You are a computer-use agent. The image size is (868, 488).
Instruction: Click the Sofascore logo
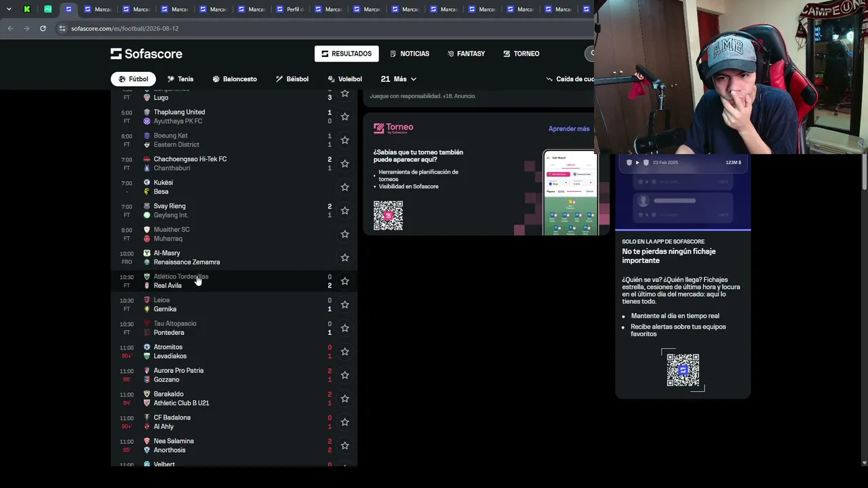tap(146, 54)
